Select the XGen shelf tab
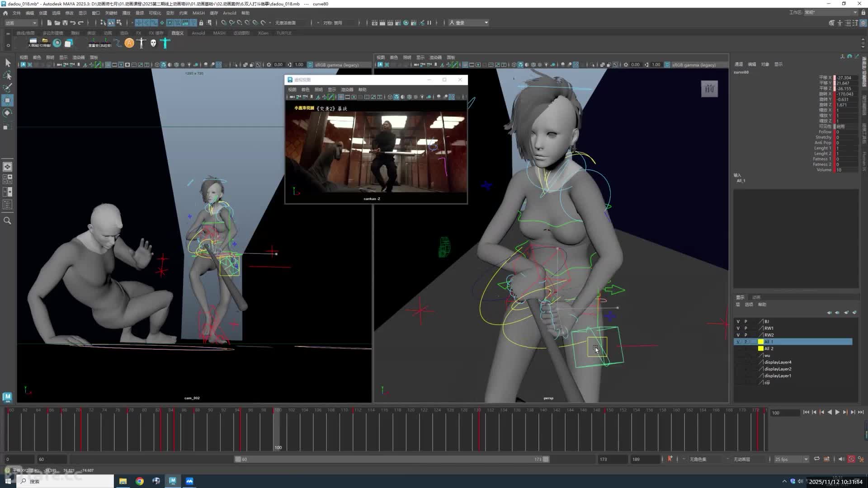The height and width of the screenshot is (488, 868). (x=263, y=33)
